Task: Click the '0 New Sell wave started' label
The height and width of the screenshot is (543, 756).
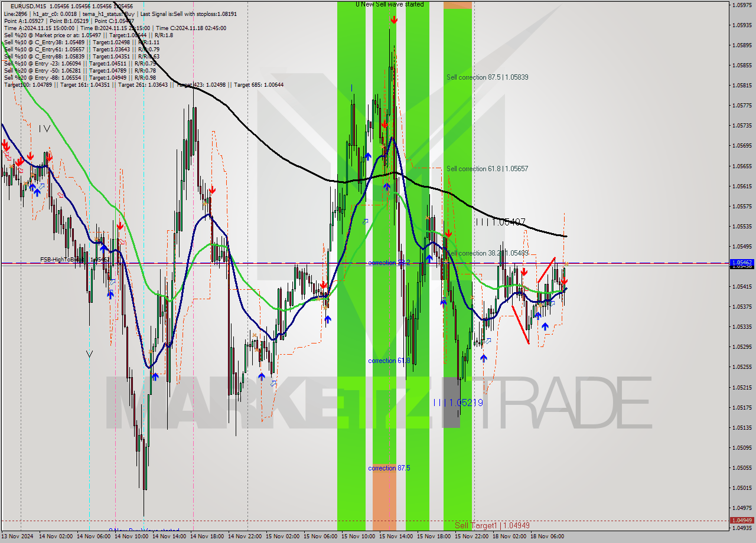Action: (390, 4)
